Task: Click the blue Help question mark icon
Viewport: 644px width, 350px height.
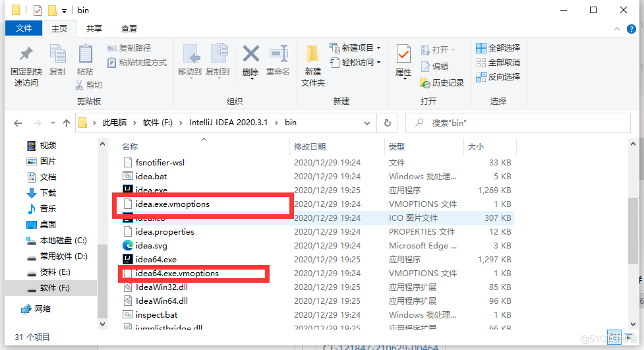Action: pyautogui.click(x=631, y=29)
